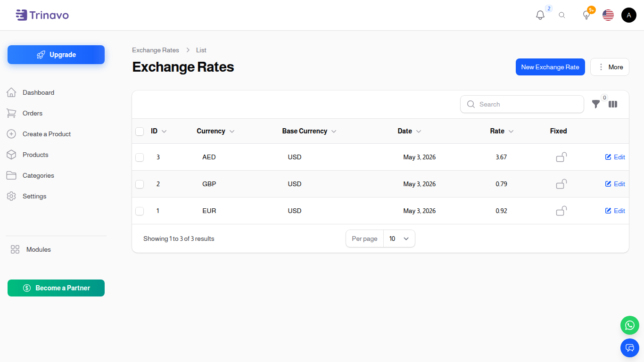Click the Become a Partner button

pyautogui.click(x=56, y=288)
